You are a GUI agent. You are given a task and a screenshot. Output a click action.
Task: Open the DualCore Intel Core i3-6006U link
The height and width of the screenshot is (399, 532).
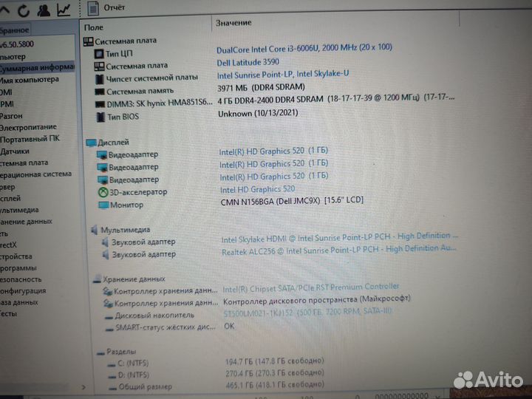tap(304, 49)
